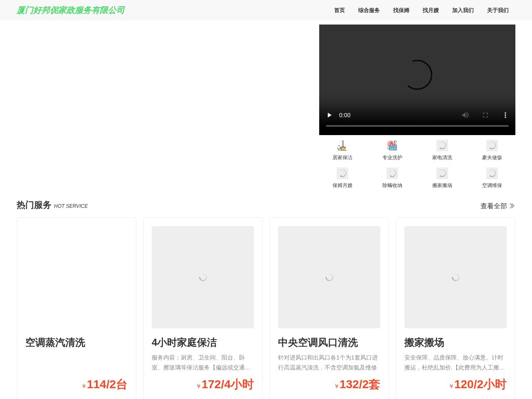Mute the video audio
Viewport: 532px width, 399px height.
coord(465,115)
